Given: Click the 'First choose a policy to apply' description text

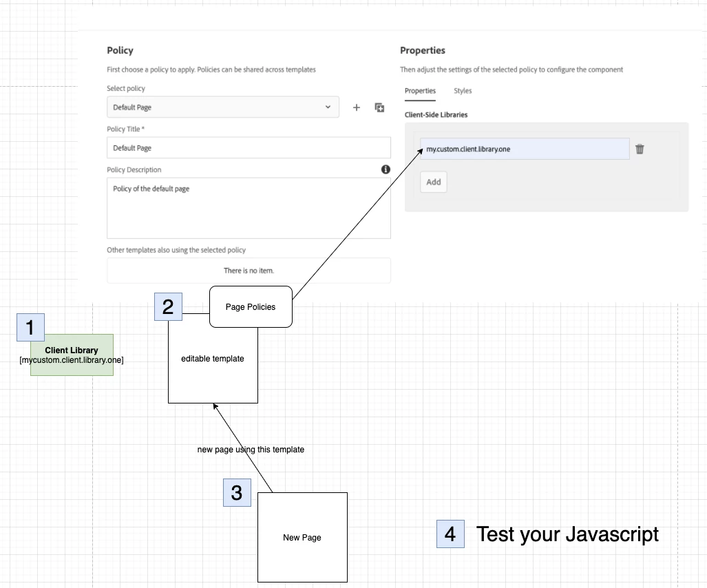Looking at the screenshot, I should coord(211,70).
